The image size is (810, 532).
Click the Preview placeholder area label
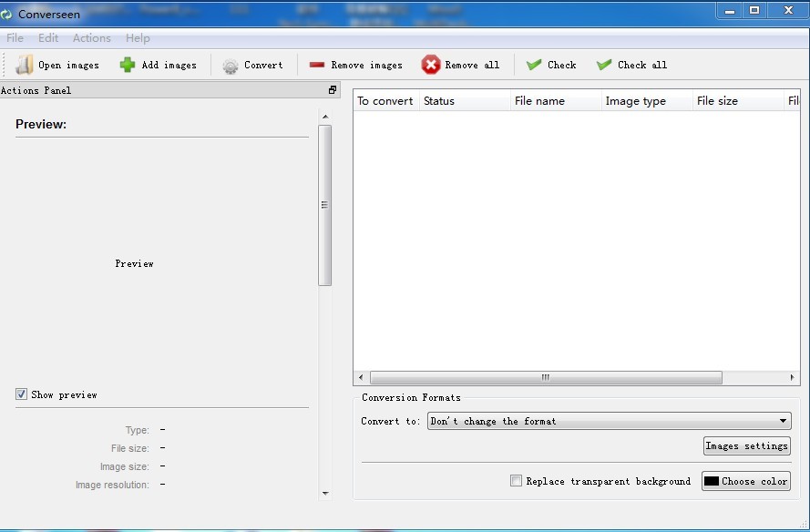pyautogui.click(x=134, y=263)
